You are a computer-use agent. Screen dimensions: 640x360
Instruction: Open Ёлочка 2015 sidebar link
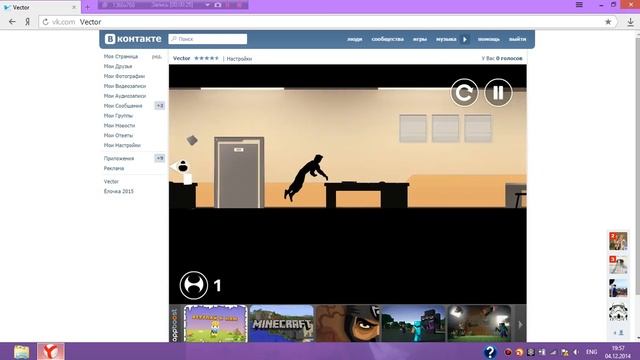coord(119,191)
